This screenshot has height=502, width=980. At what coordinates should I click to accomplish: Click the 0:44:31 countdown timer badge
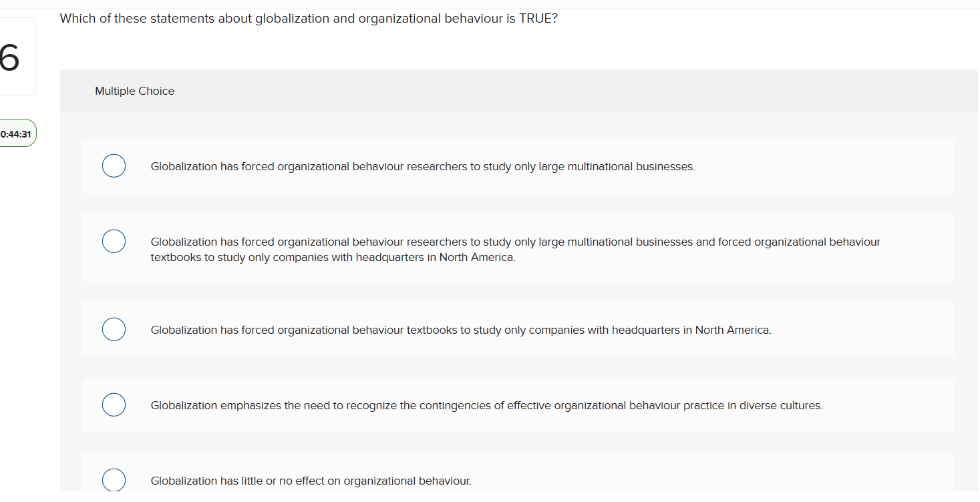tap(16, 133)
